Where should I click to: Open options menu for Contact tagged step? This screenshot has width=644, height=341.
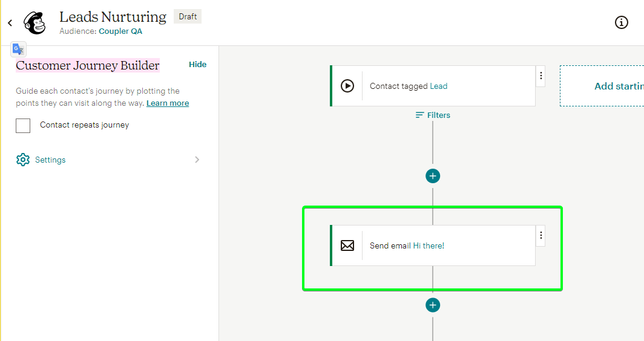tap(541, 76)
